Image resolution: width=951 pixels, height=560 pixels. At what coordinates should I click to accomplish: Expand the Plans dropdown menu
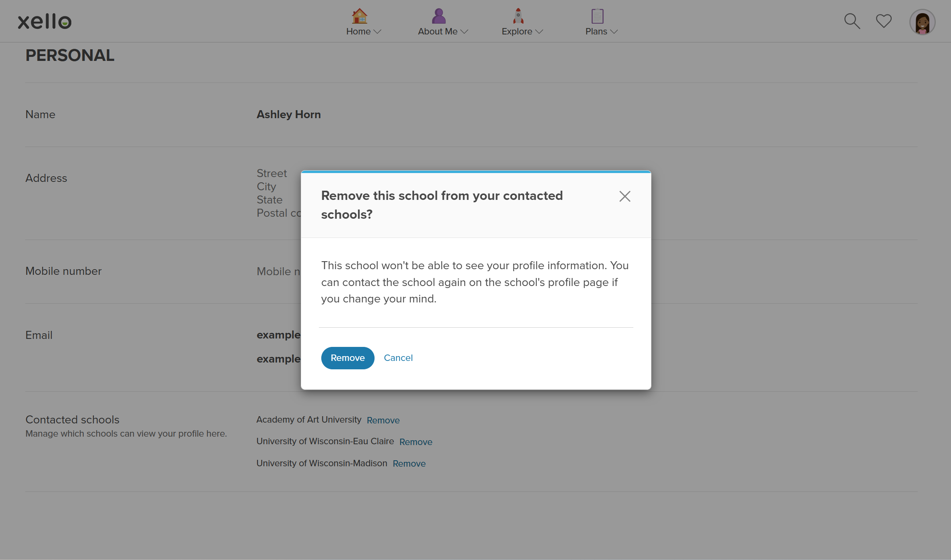pyautogui.click(x=614, y=32)
